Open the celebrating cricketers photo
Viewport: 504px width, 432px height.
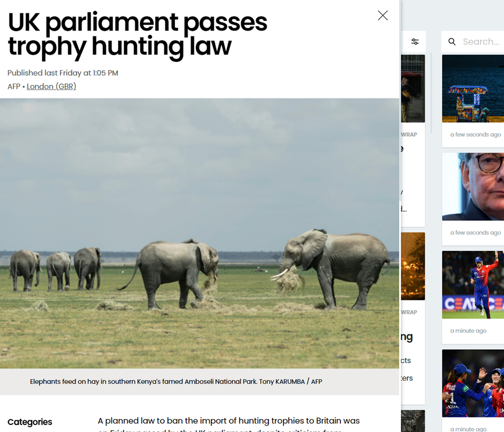(473, 383)
